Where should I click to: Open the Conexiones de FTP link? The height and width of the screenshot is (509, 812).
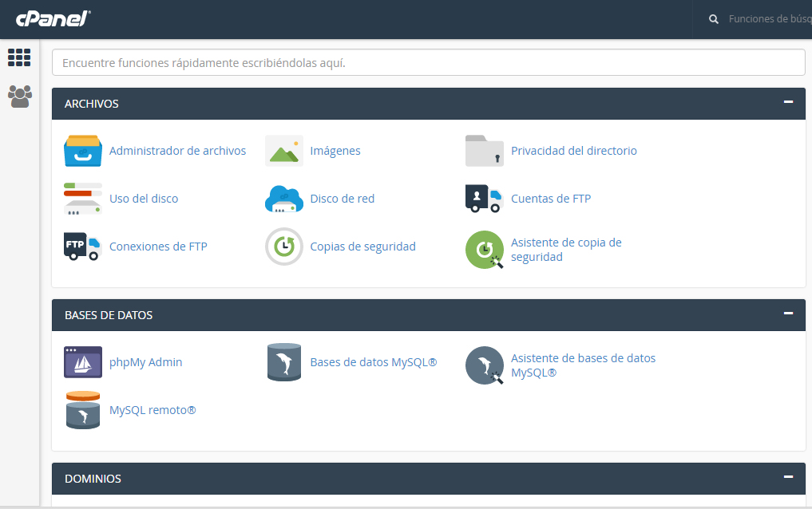coord(158,247)
